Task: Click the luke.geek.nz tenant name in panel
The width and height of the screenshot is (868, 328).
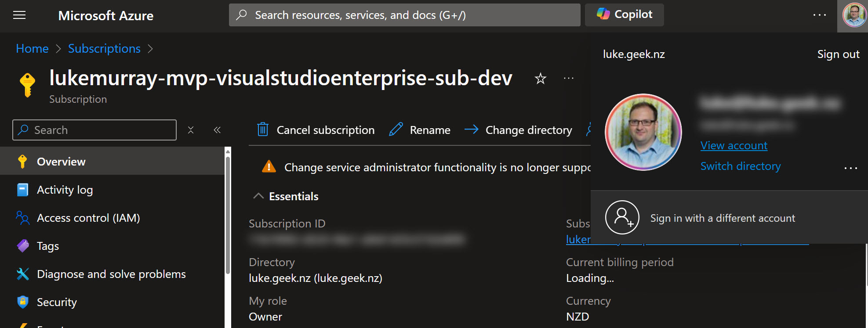Action: tap(634, 54)
